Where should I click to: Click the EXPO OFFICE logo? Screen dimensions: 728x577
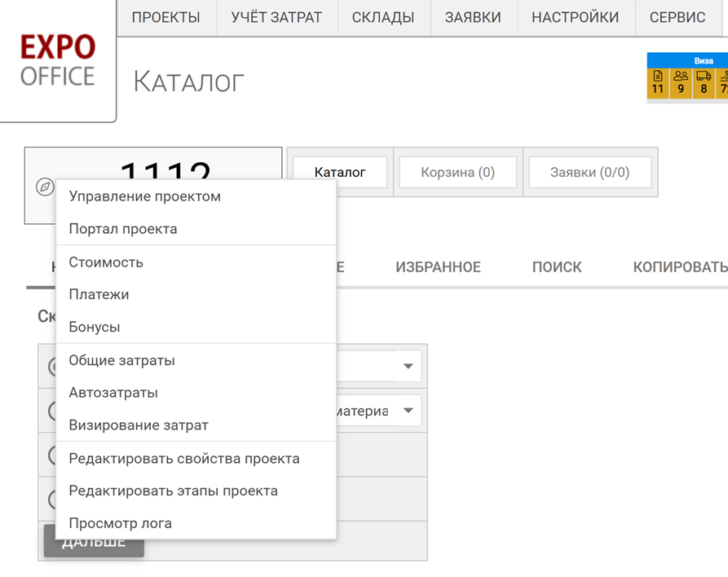pyautogui.click(x=58, y=60)
